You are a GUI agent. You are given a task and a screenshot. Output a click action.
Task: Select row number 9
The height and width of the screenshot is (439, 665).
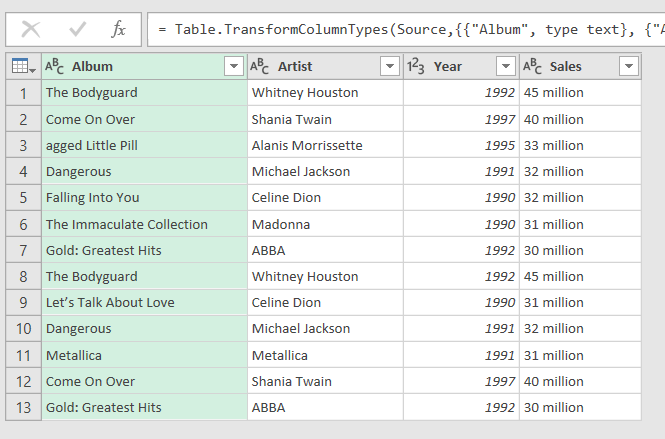tap(23, 303)
